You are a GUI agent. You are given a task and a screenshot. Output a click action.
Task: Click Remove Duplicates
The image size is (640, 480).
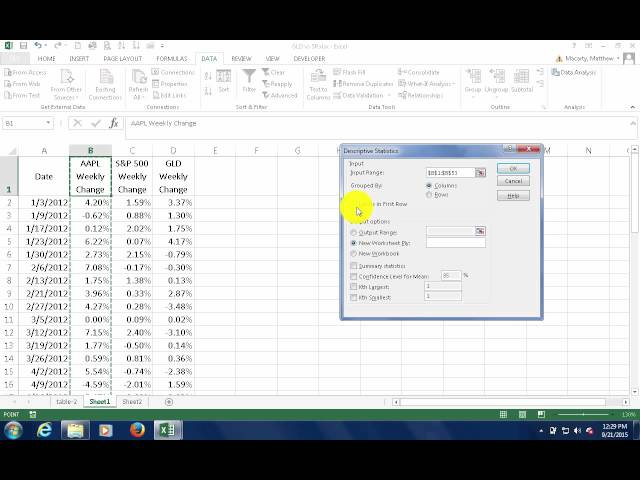363,84
